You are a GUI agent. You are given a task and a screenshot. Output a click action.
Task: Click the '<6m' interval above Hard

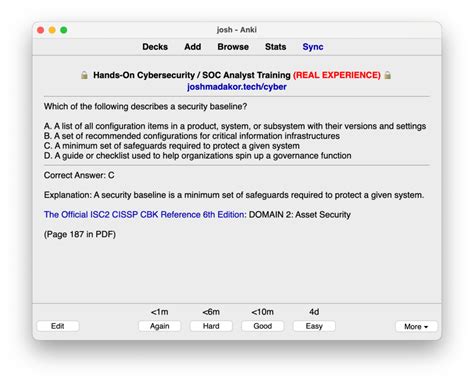click(211, 312)
